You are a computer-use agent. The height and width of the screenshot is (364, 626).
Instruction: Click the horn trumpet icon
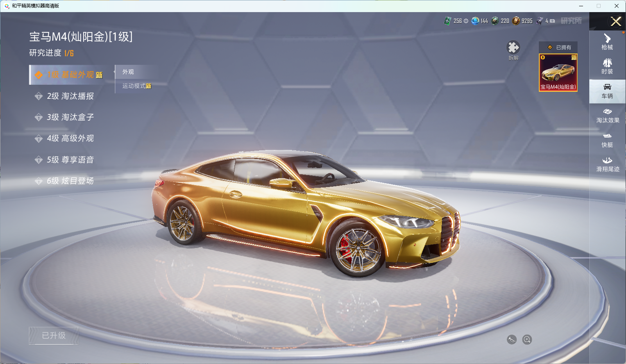[x=512, y=340]
